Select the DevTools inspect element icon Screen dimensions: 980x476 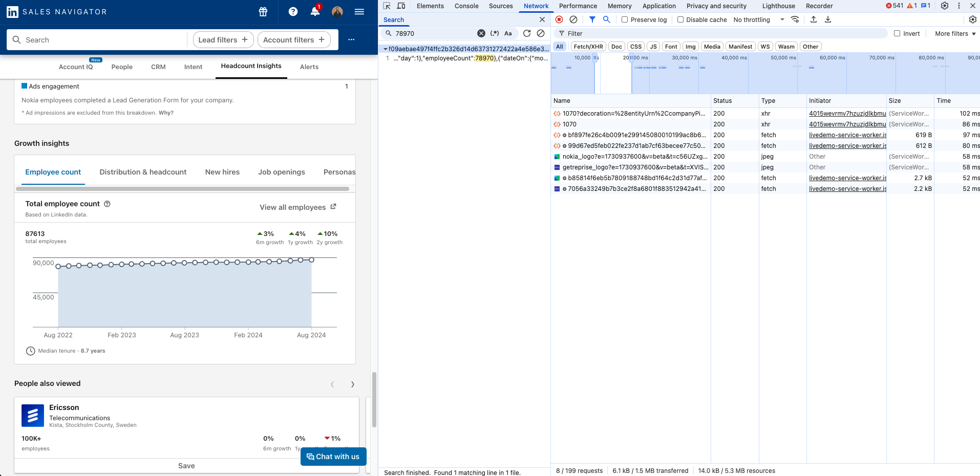387,6
